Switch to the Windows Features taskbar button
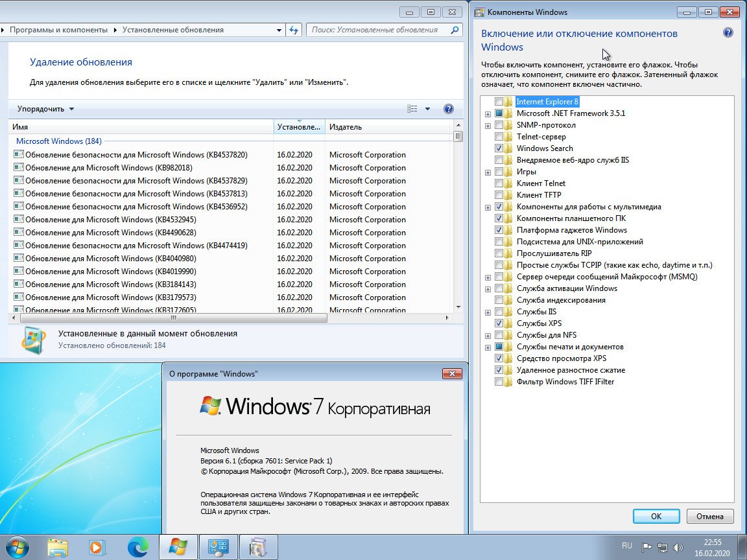This screenshot has width=747, height=560. pos(257,547)
